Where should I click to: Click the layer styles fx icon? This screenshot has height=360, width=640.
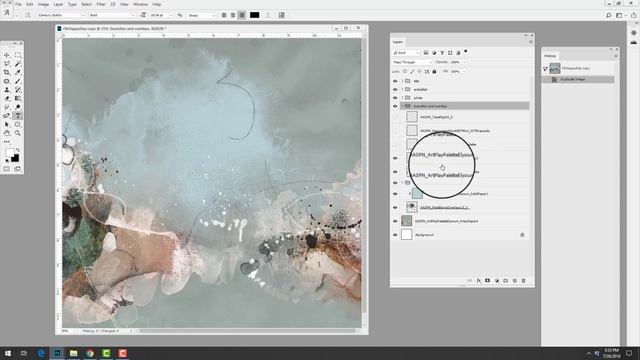click(478, 281)
